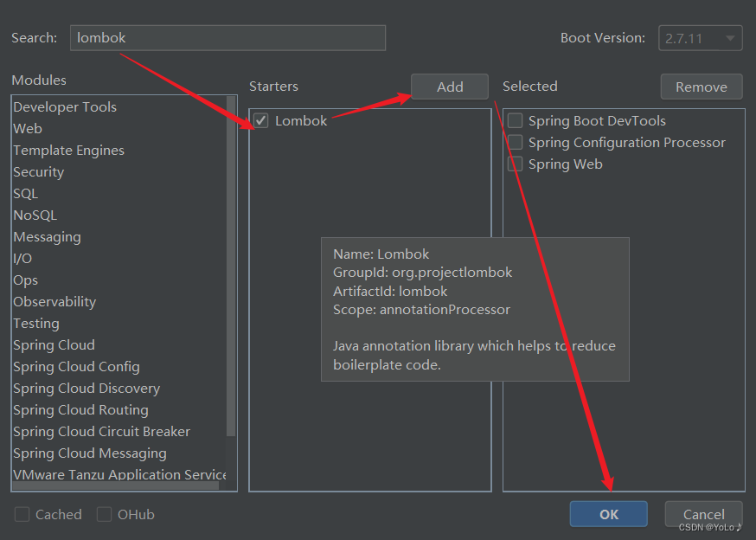
Task: Confirm with the OK button
Action: tap(608, 514)
